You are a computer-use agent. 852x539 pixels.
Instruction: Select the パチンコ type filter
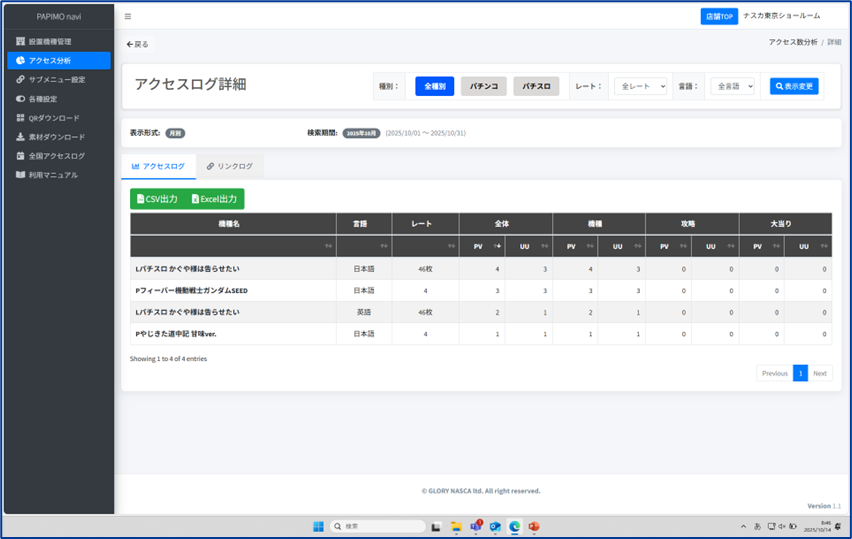(x=483, y=87)
